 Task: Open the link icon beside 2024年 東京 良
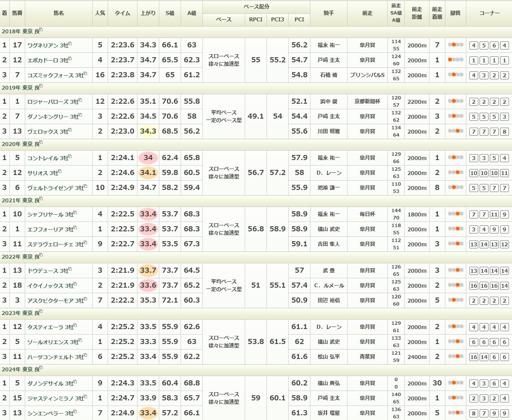[41, 368]
